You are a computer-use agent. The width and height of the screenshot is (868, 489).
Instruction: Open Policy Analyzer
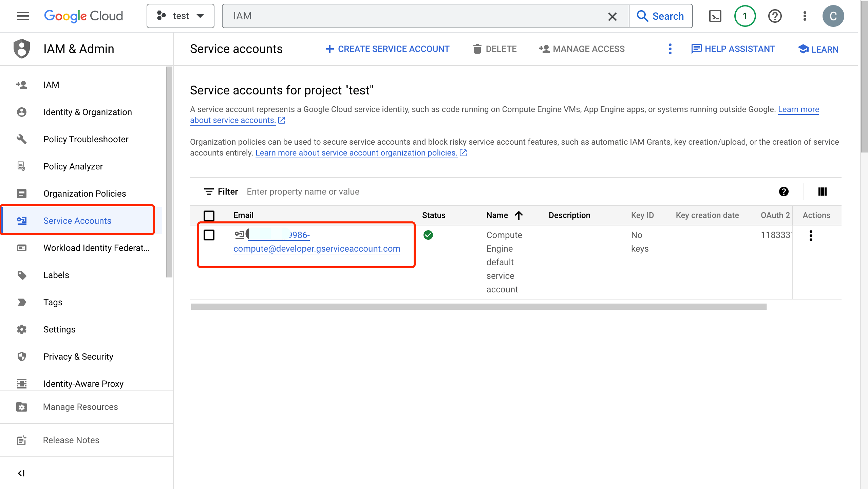[73, 166]
